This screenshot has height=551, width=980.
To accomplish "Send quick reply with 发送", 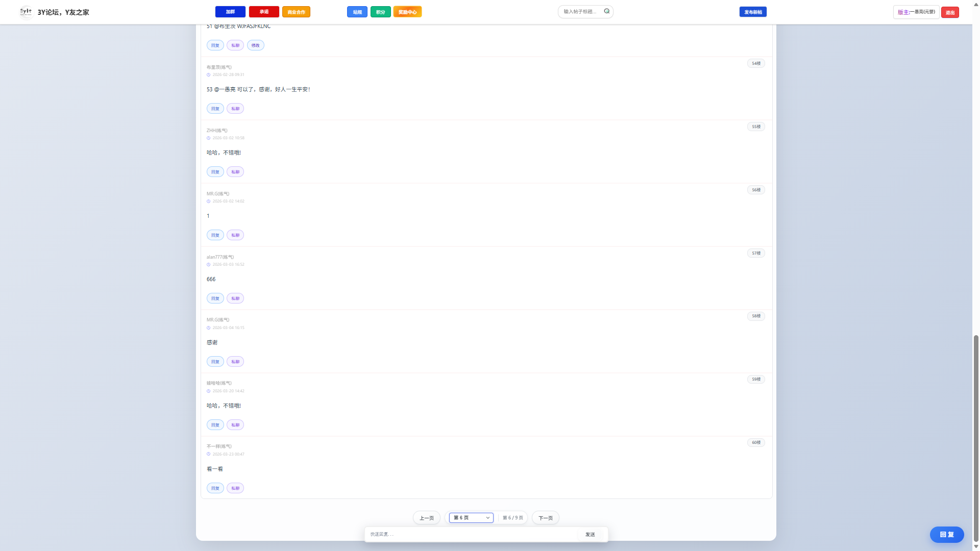I will pyautogui.click(x=590, y=534).
